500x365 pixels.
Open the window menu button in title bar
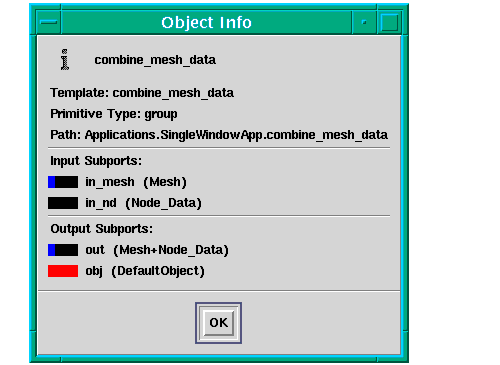(48, 22)
